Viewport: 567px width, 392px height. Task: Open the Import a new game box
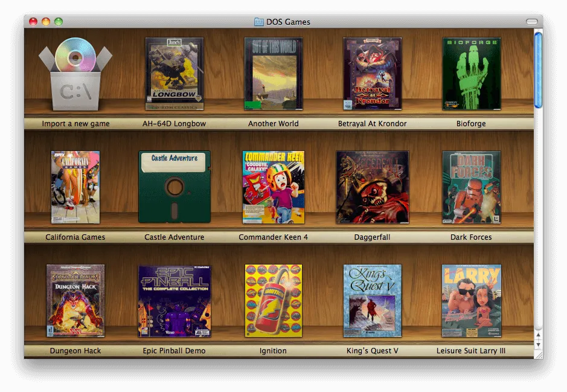pos(75,74)
